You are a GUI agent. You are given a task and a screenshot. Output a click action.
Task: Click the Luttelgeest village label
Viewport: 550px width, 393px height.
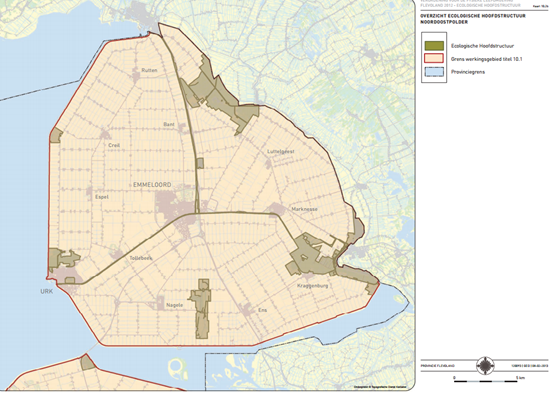point(281,152)
